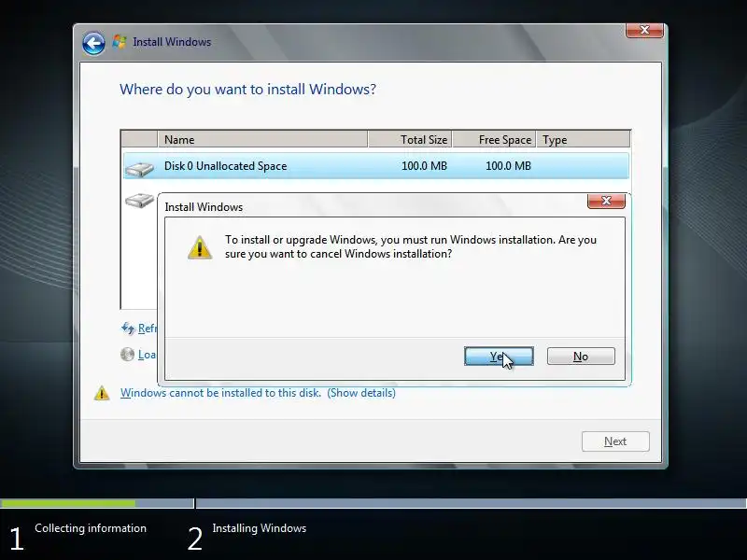Screen dimensions: 747x560
Task: Click the setup progress bar at bottom
Action: pyautogui.click(x=373, y=503)
